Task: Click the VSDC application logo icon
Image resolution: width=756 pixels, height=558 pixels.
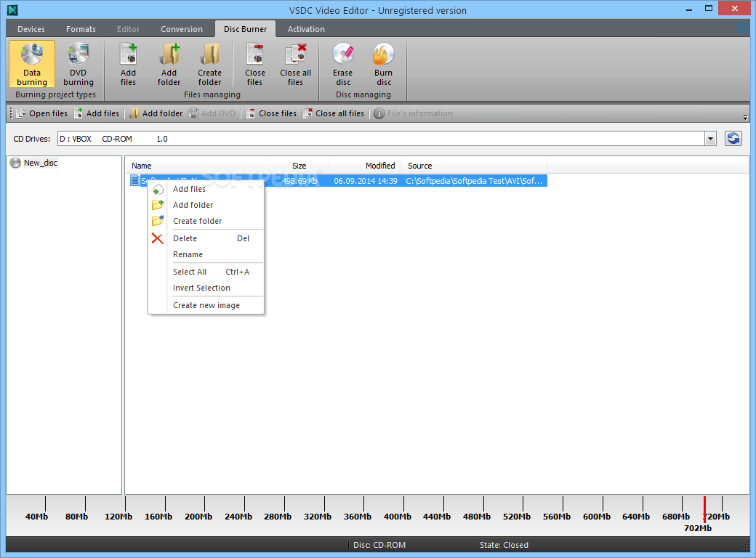Action: pyautogui.click(x=12, y=9)
